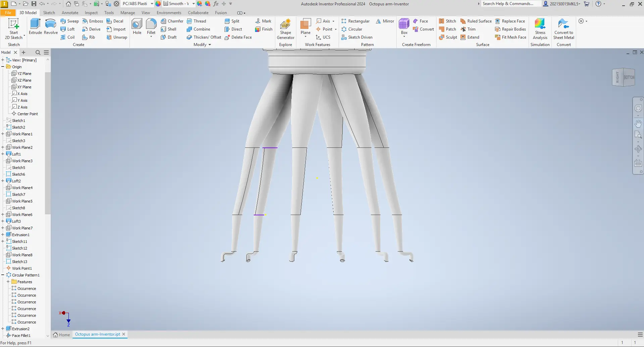Click the appearance color wheel icon
The height and width of the screenshot is (347, 644).
[158, 4]
